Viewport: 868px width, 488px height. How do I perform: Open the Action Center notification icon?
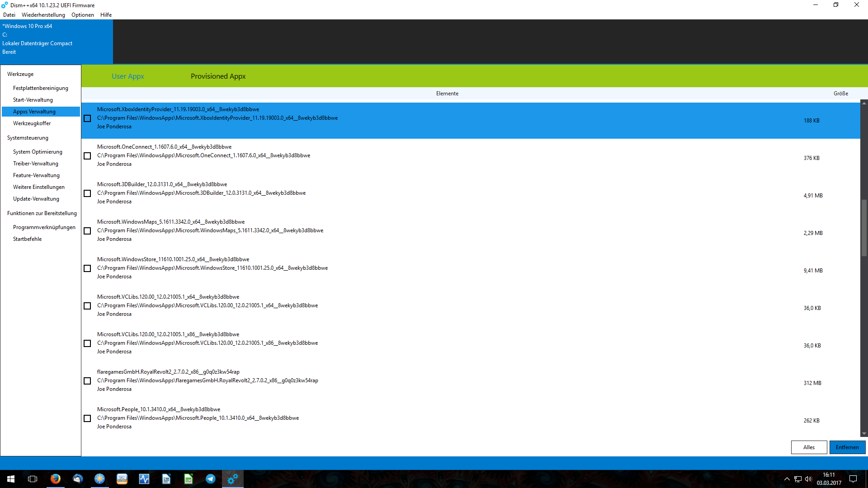click(853, 479)
